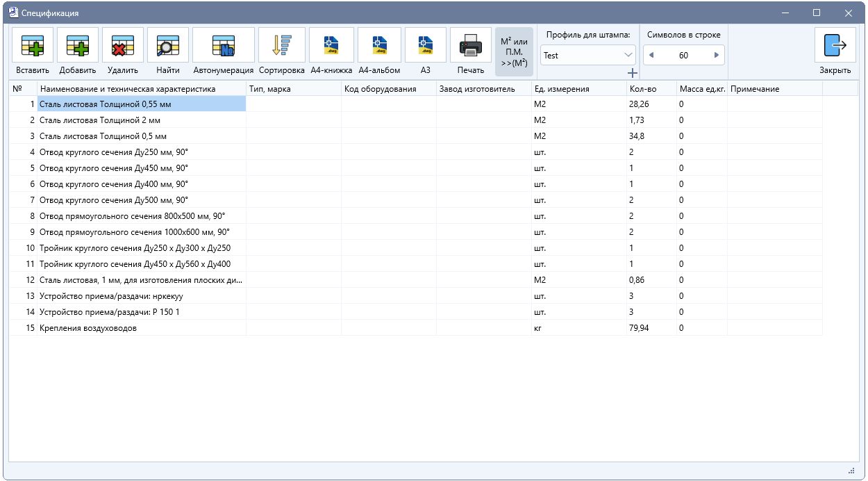868x481 pixels.
Task: Export to А3 dwg format
Action: pyautogui.click(x=426, y=45)
